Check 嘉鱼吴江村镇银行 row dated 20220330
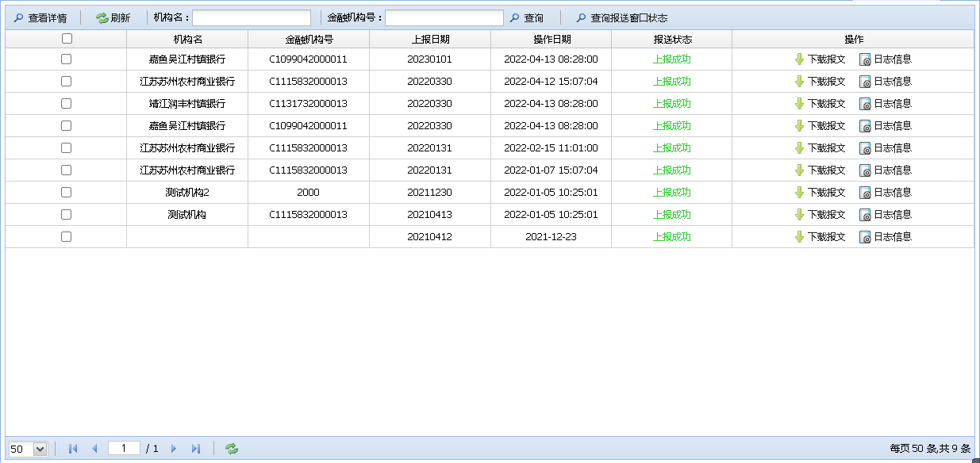Viewport: 980px width, 463px height. point(66,125)
